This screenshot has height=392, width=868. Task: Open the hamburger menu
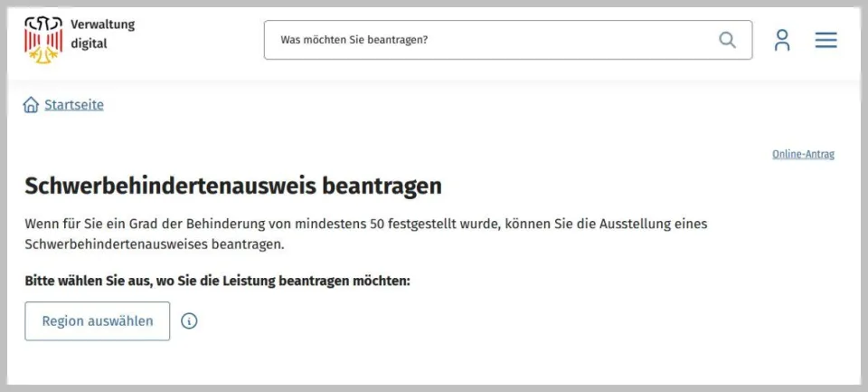(826, 40)
